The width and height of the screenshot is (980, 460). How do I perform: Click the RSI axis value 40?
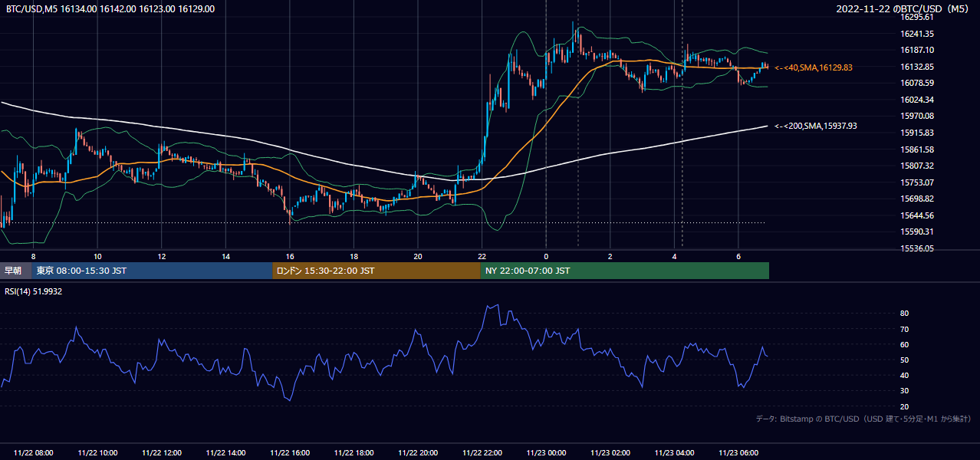pos(904,376)
